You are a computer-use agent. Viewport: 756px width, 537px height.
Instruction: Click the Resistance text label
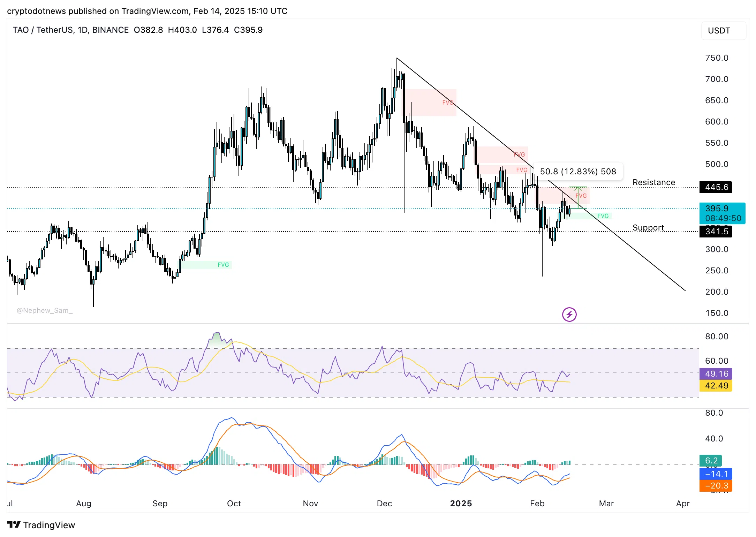point(653,182)
